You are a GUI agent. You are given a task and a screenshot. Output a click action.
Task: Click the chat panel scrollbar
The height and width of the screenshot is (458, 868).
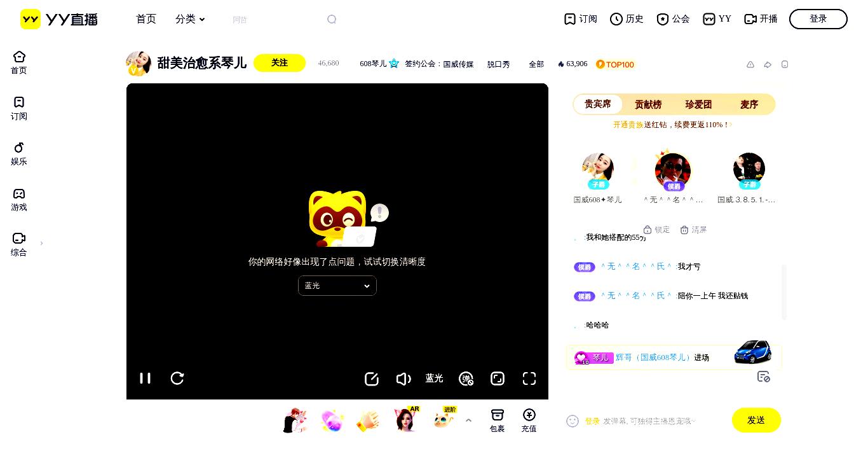(x=784, y=292)
